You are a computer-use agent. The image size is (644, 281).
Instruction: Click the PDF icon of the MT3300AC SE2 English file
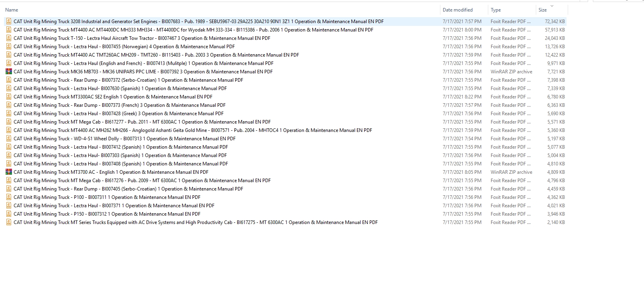[x=9, y=97]
